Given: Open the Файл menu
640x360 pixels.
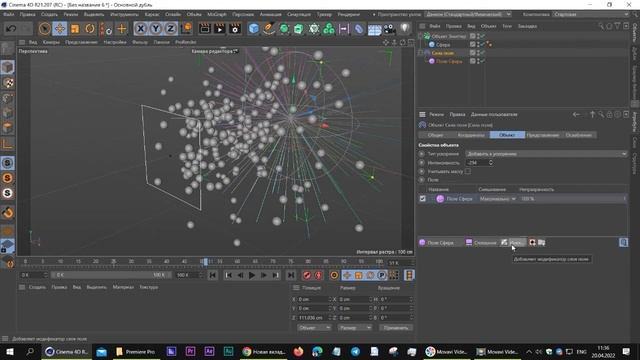Looking at the screenshot, I should pos(9,14).
